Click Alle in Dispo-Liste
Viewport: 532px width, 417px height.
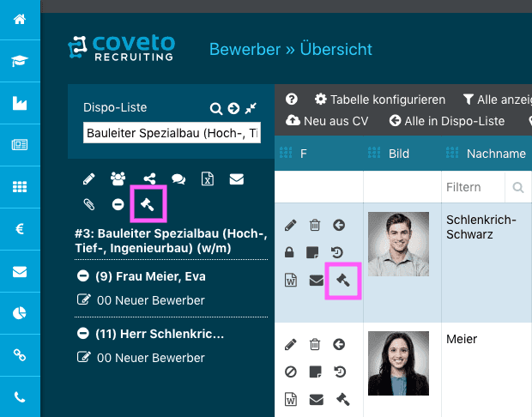click(x=447, y=121)
